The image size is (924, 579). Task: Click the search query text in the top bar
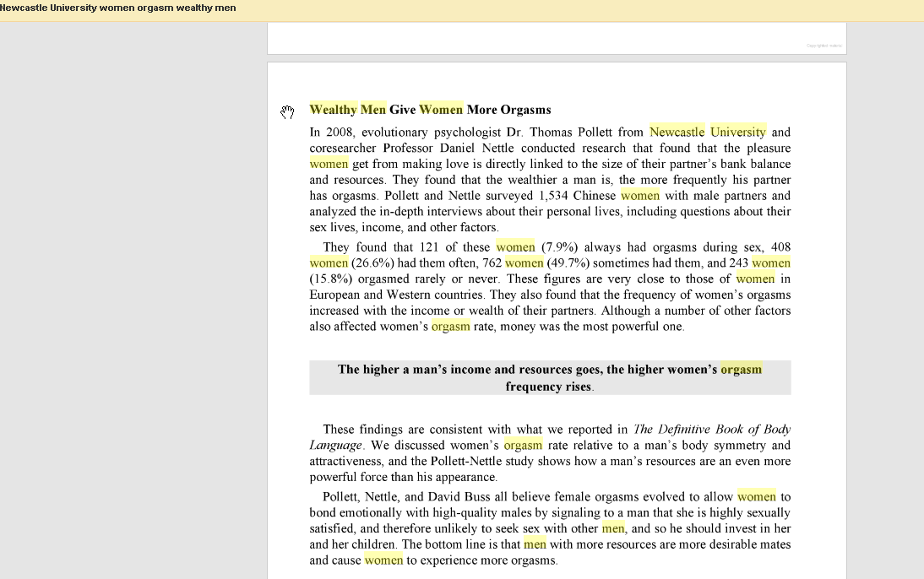click(118, 8)
